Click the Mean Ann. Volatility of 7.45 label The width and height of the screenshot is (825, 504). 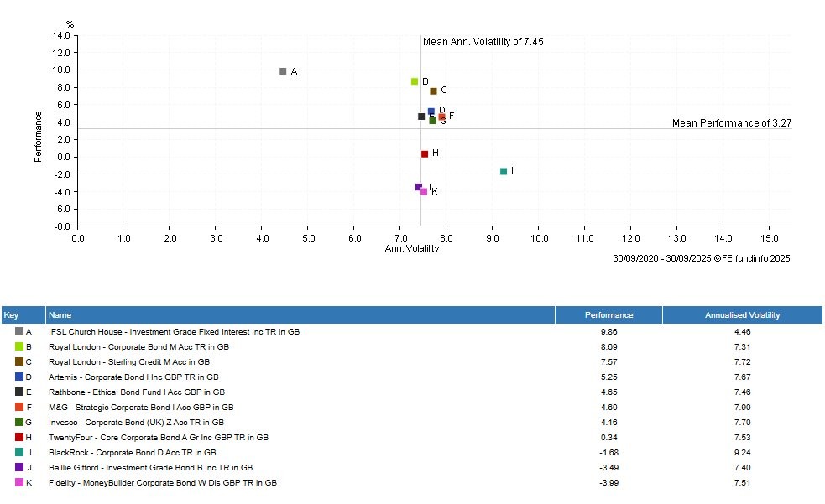pos(483,42)
